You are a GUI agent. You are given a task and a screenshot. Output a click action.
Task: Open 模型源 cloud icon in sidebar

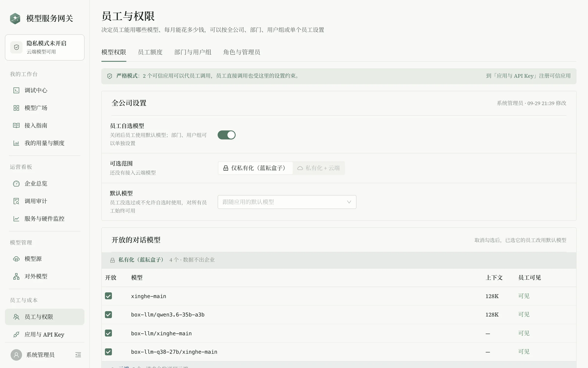pos(16,259)
